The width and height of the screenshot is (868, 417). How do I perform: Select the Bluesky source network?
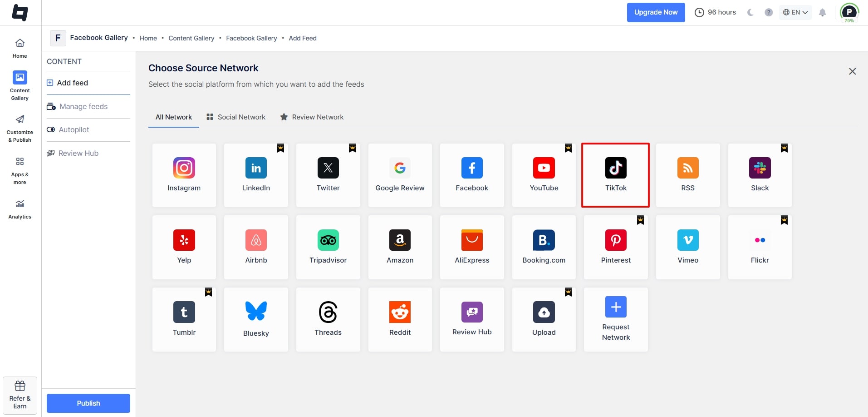point(256,318)
